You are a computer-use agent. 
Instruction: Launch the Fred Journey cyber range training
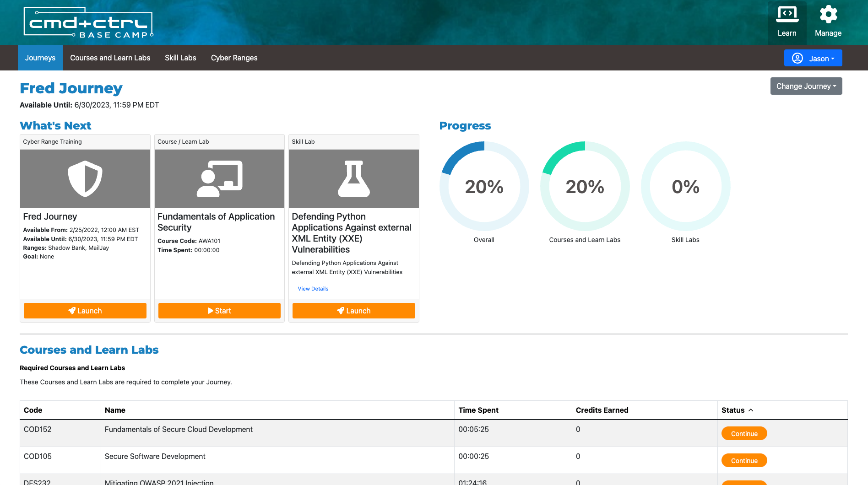click(x=85, y=311)
